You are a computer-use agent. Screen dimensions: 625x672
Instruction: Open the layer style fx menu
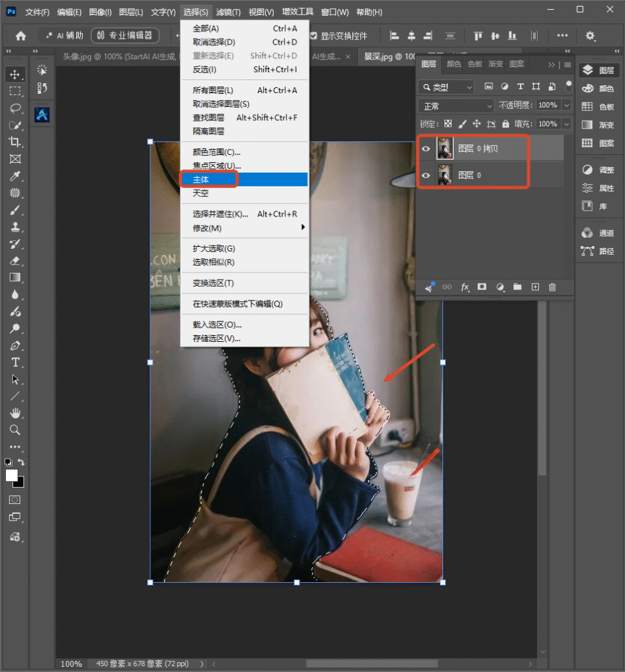[x=465, y=287]
